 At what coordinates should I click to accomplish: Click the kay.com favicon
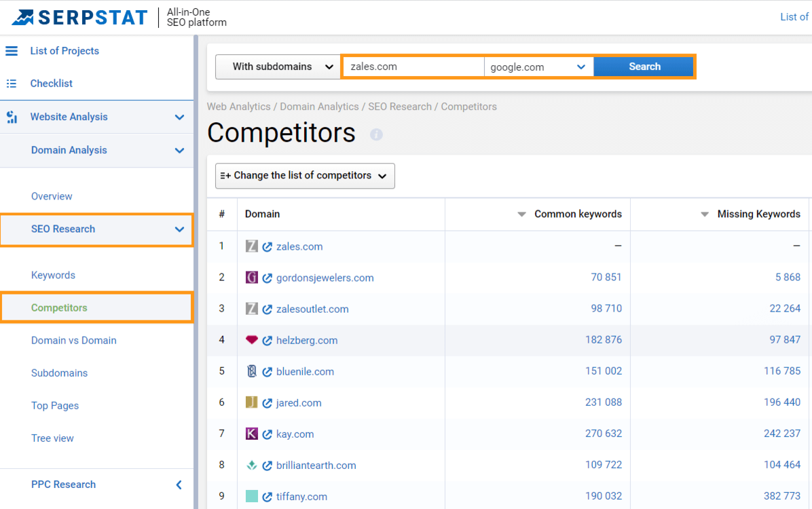[252, 434]
